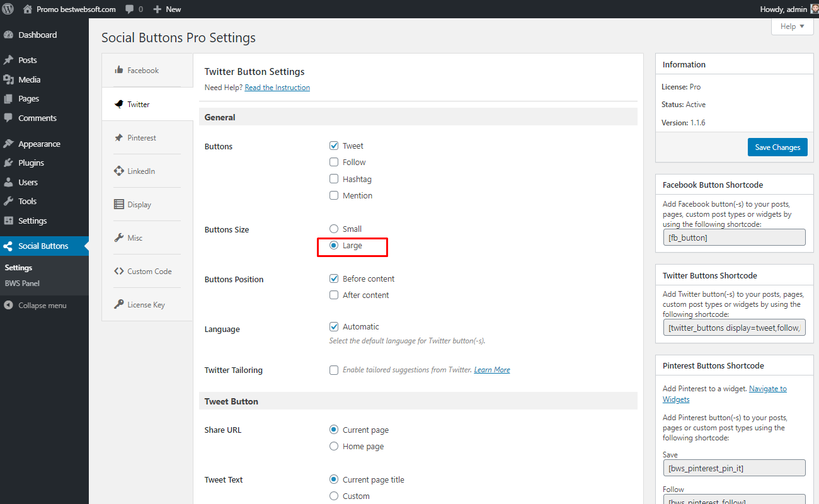Select the Small buttons size radio
This screenshot has width=819, height=504.
click(334, 229)
